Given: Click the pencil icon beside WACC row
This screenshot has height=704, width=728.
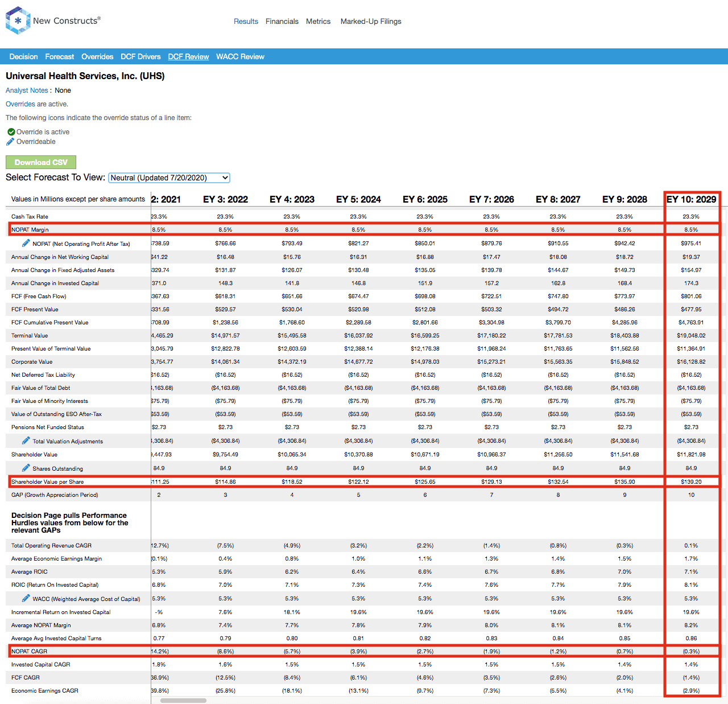Looking at the screenshot, I should coord(26,598).
